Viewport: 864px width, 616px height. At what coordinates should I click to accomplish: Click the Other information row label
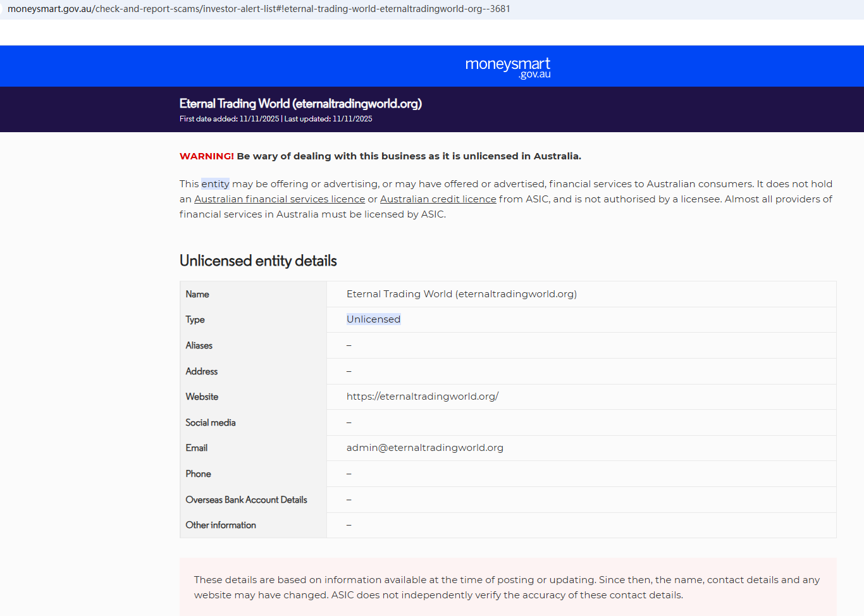tap(221, 525)
